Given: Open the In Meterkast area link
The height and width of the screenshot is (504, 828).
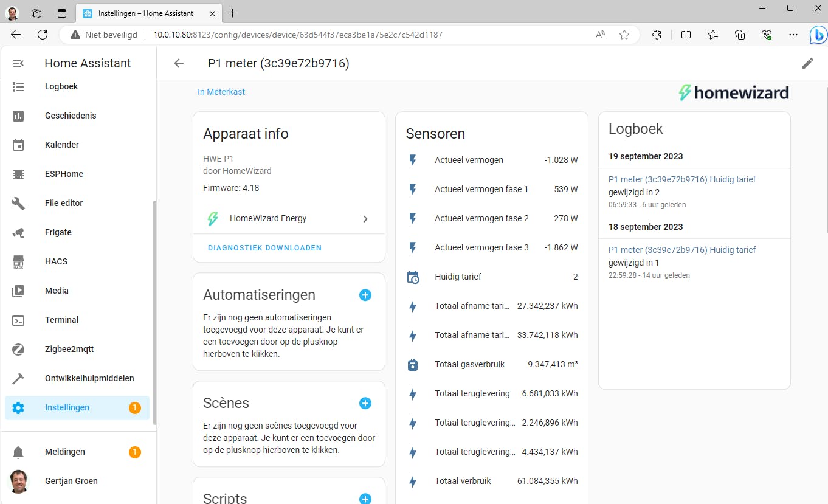Looking at the screenshot, I should tap(221, 92).
